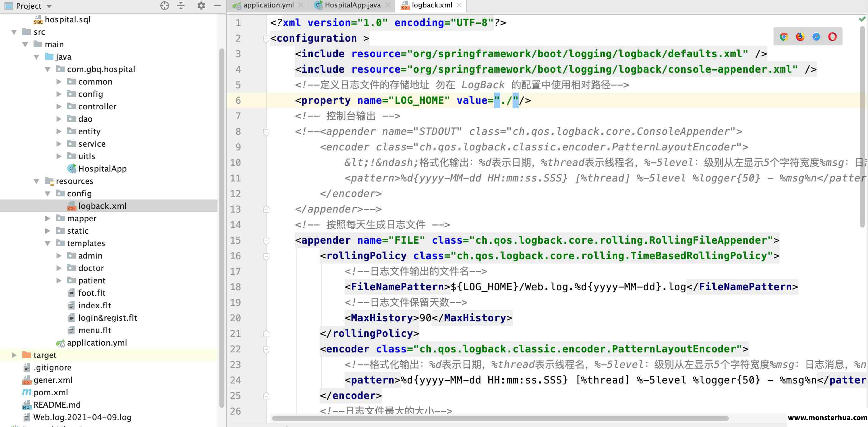Collapse the main folder
Screen dimensions: 868x427
(25, 44)
